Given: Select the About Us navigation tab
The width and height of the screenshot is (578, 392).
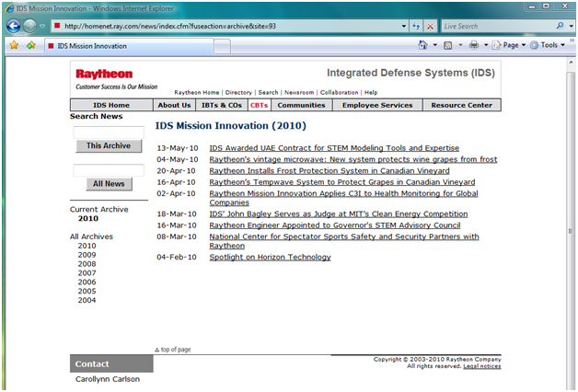Looking at the screenshot, I should pos(174,105).
